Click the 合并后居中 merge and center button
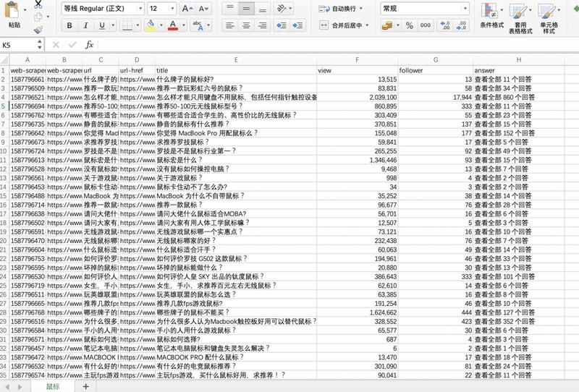Screen dimensions: 579x392 340,25
